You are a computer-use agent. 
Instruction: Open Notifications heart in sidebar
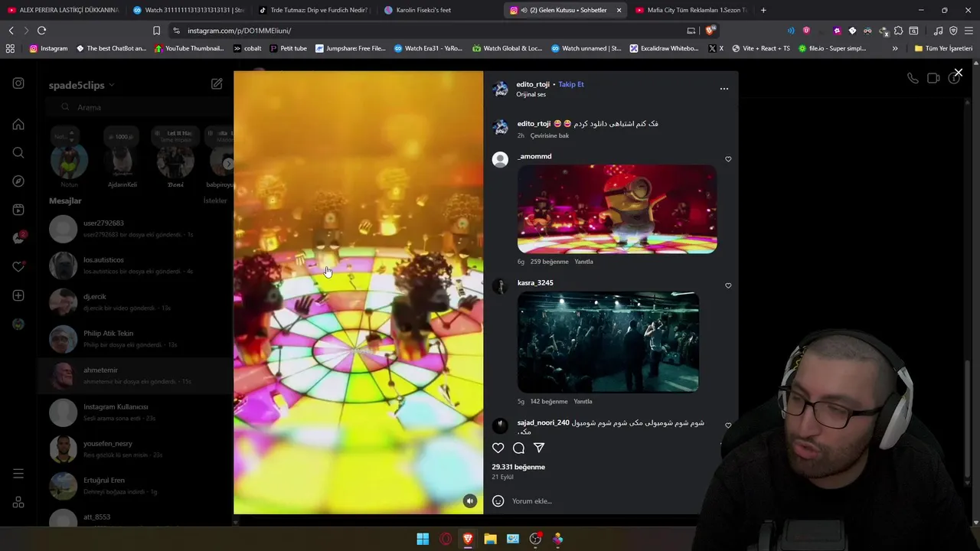18,266
